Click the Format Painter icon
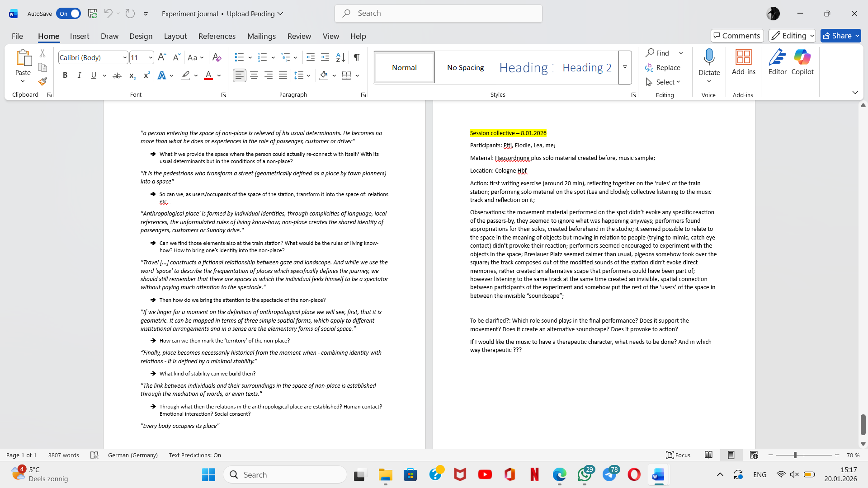Screen dimensions: 868x488 (42, 82)
